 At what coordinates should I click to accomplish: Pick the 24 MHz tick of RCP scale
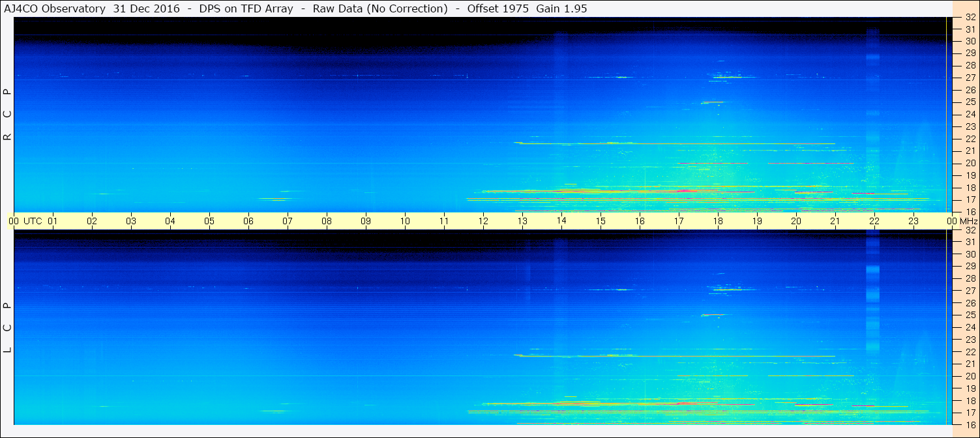click(x=970, y=114)
